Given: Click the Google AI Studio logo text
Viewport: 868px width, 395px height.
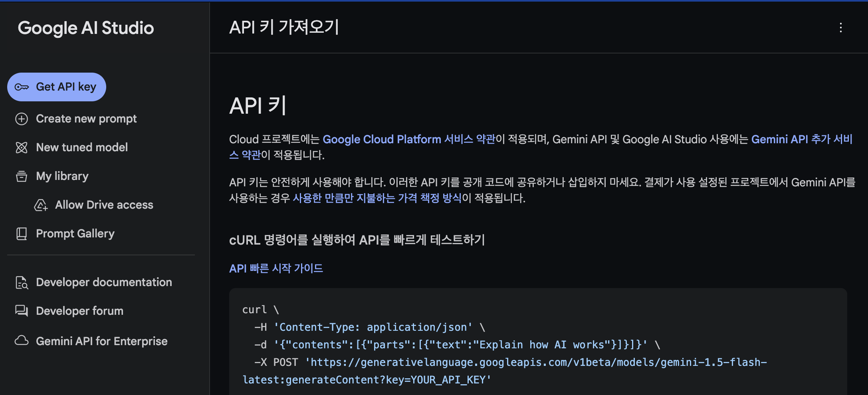Looking at the screenshot, I should click(86, 28).
